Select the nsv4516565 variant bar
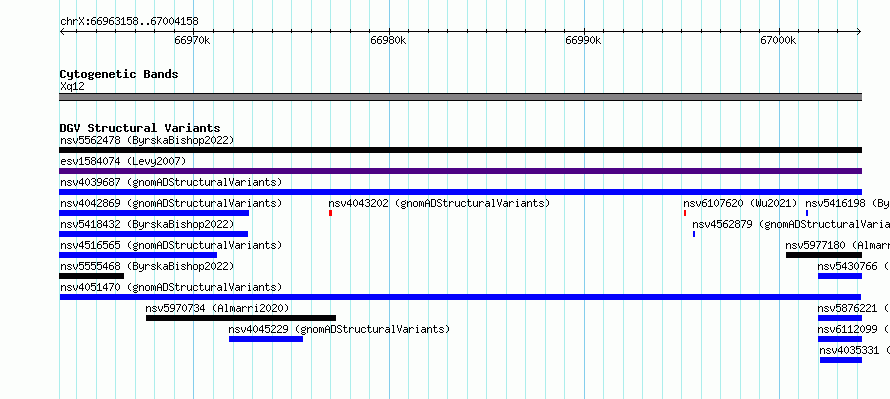890x399 pixels. point(138,255)
